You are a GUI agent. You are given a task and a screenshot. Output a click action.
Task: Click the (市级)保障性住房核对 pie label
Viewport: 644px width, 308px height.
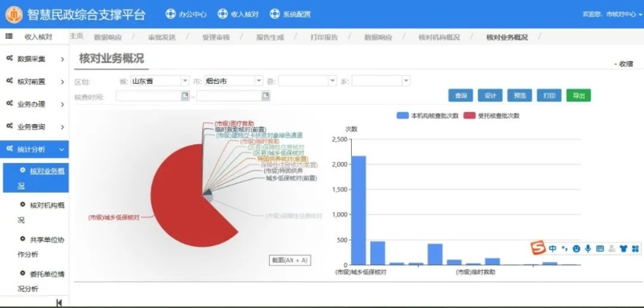coord(294,215)
